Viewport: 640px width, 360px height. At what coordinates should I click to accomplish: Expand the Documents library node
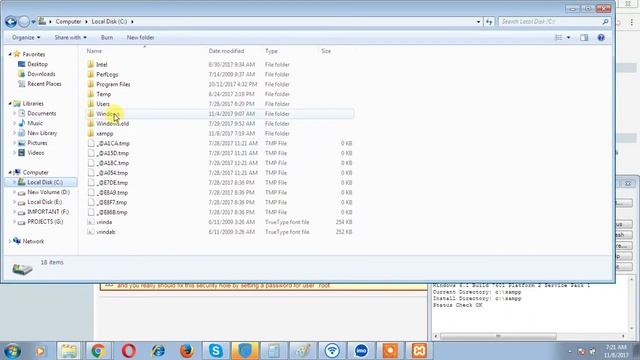coord(15,113)
